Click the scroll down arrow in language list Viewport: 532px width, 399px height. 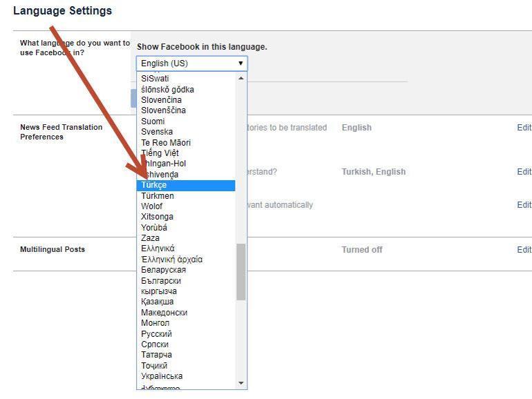coord(241,383)
